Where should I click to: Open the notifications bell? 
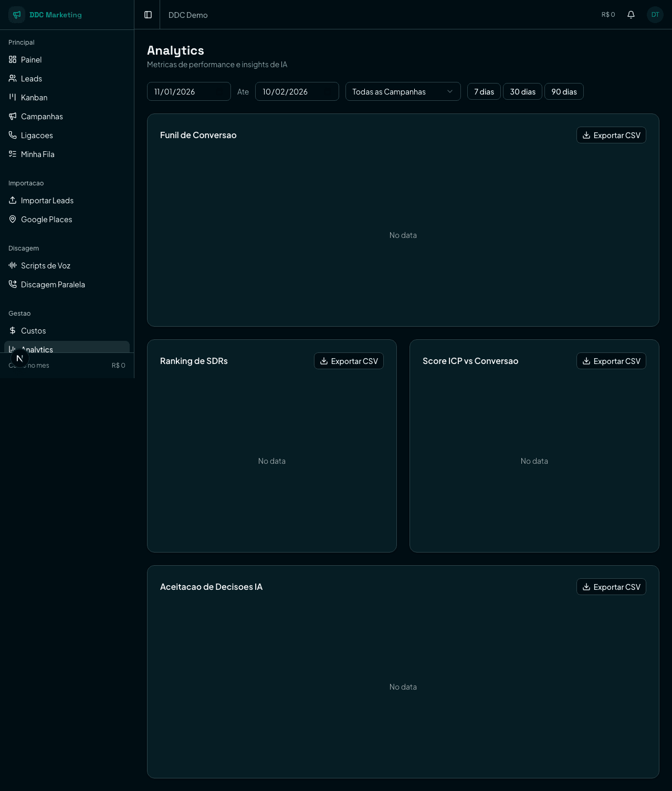631,15
